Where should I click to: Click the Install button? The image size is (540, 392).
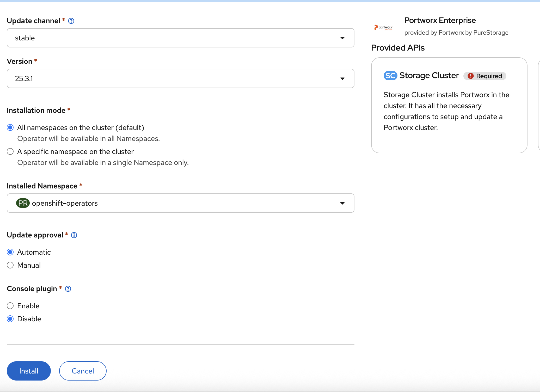(29, 371)
